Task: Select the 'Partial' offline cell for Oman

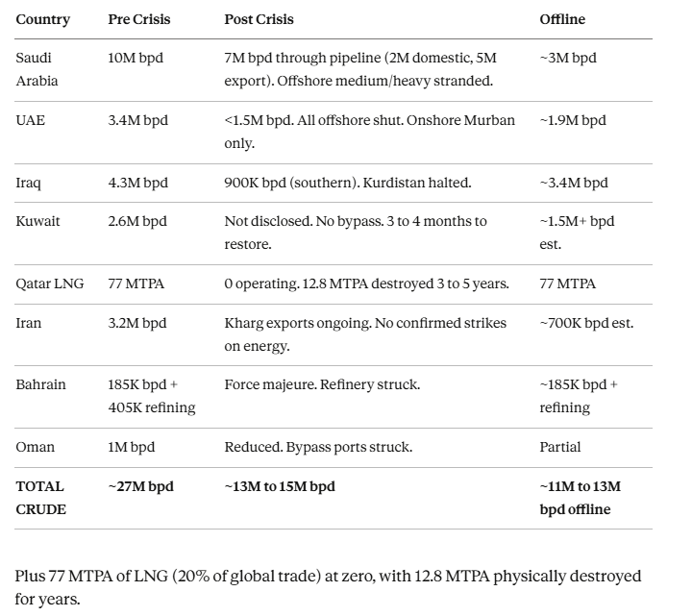Action: (x=560, y=447)
